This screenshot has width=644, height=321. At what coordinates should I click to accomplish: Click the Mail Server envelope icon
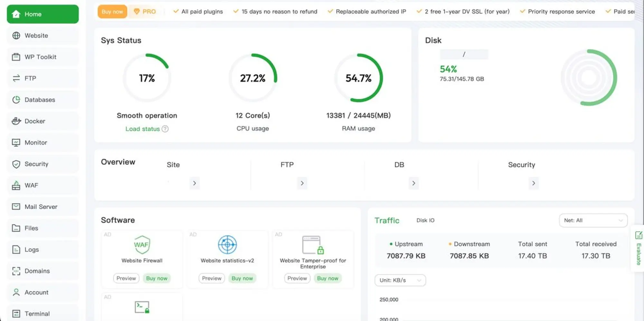(x=16, y=207)
